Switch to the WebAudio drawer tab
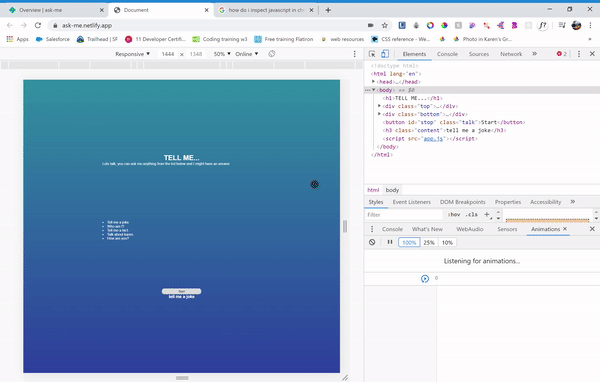The image size is (600, 382). 470,229
